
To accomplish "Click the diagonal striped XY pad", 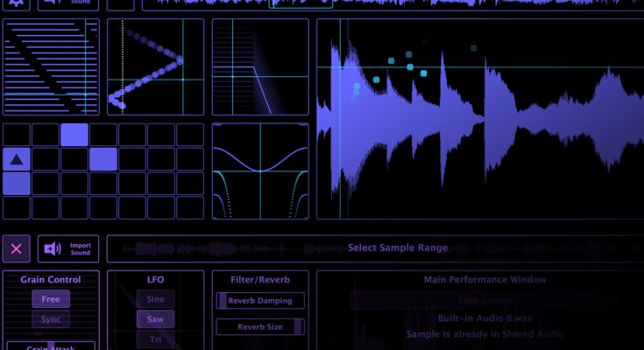I will (x=50, y=66).
